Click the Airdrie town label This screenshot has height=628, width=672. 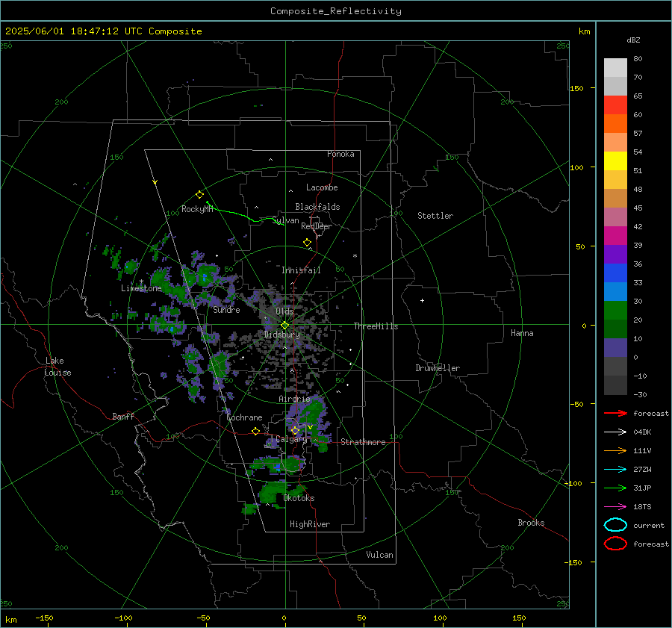(x=294, y=399)
